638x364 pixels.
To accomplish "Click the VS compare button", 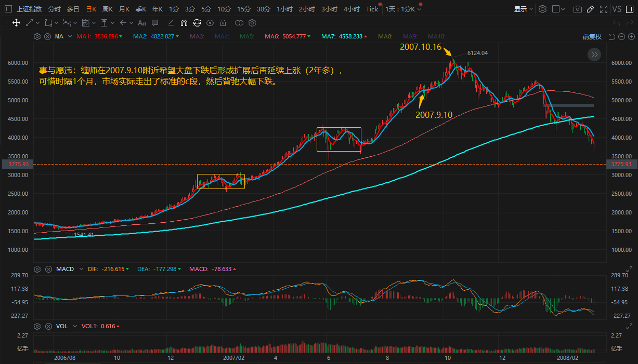I will point(617,9).
